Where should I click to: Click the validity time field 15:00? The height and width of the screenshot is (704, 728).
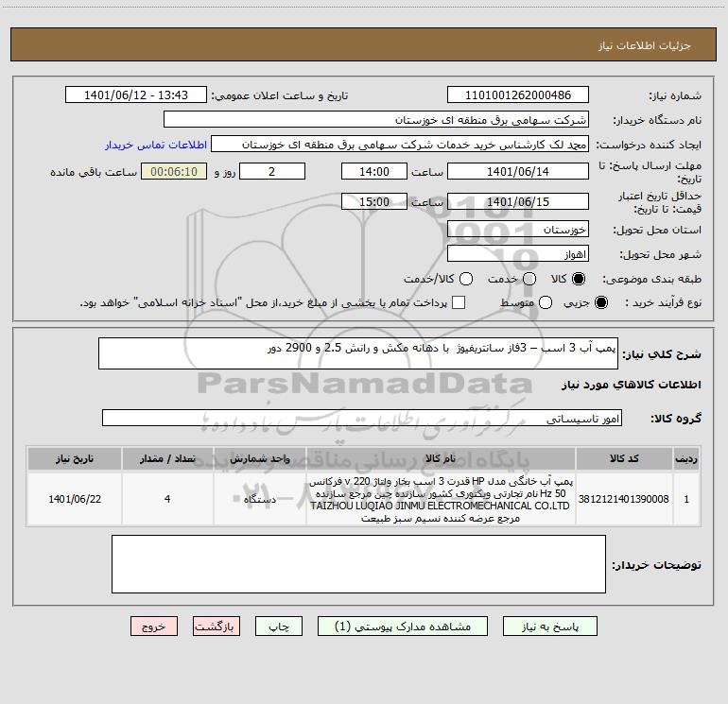coord(374,201)
